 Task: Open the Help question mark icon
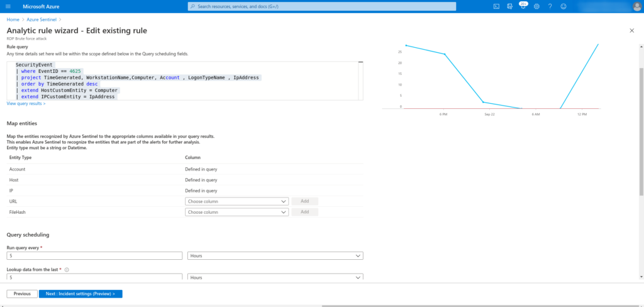[550, 6]
